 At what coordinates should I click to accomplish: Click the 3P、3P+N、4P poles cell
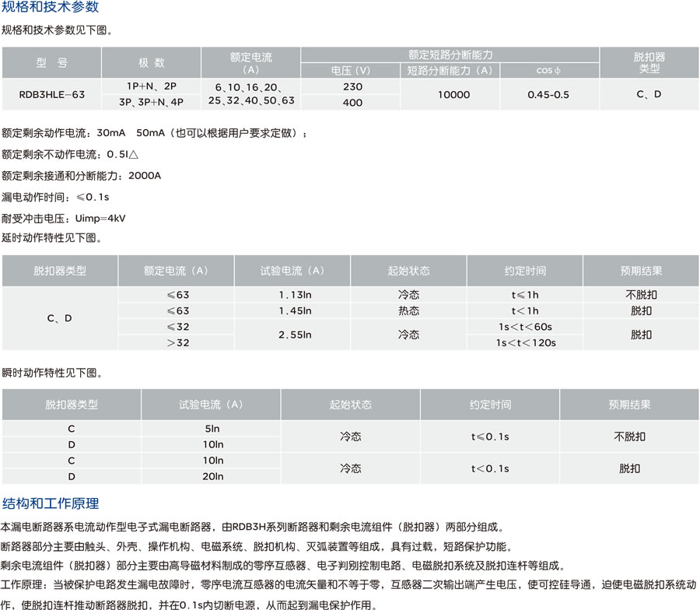tap(152, 102)
